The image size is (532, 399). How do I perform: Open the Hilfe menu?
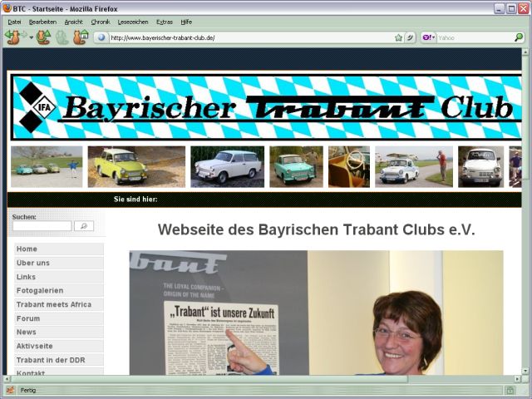(186, 22)
